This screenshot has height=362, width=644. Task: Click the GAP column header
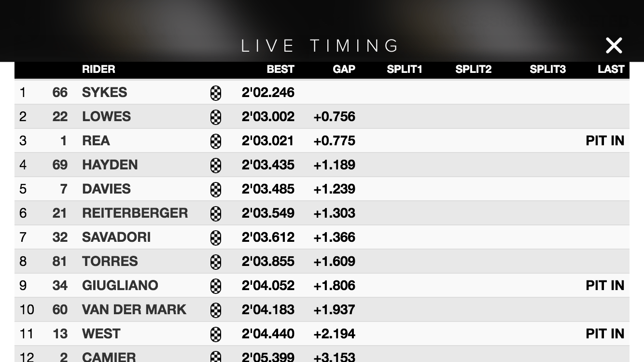click(x=344, y=69)
